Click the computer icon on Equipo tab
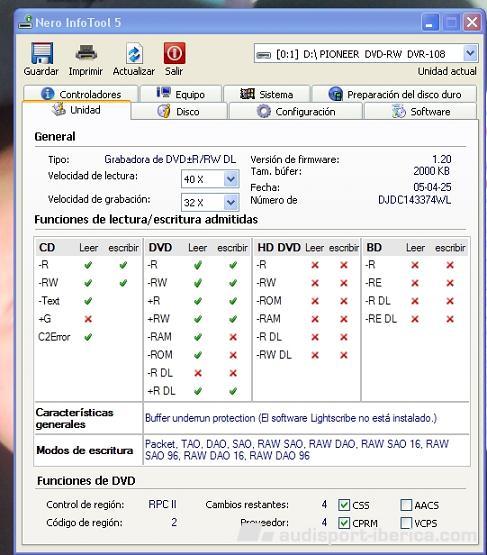The height and width of the screenshot is (555, 487). pyautogui.click(x=164, y=93)
